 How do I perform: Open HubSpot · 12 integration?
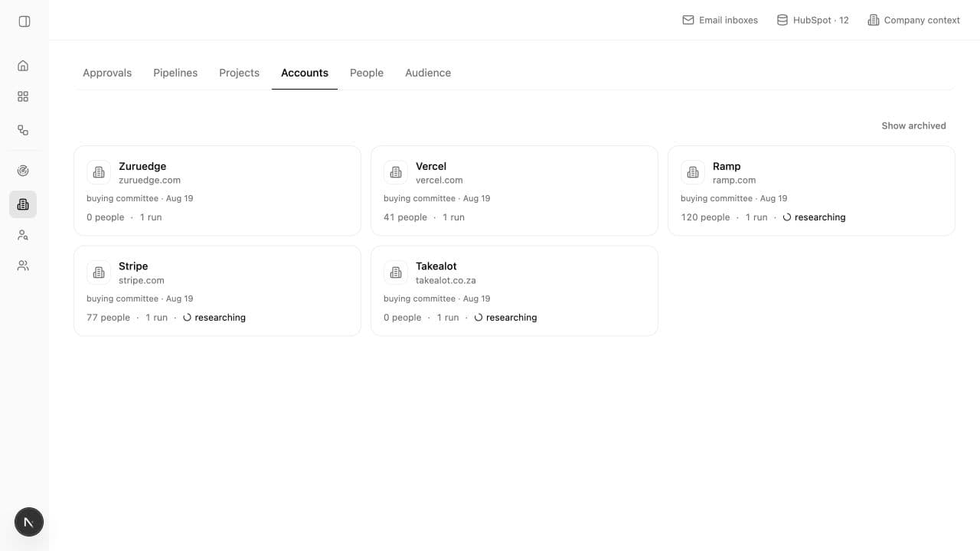coord(813,20)
